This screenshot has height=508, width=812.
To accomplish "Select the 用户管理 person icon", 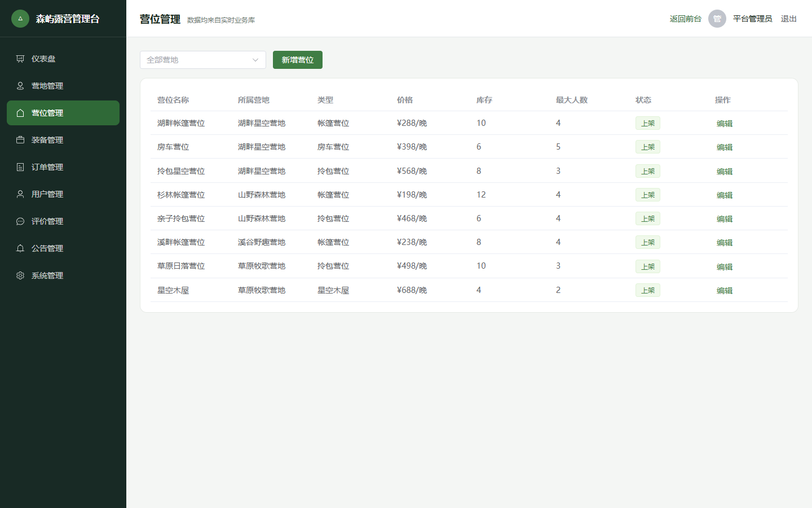I will tap(20, 194).
